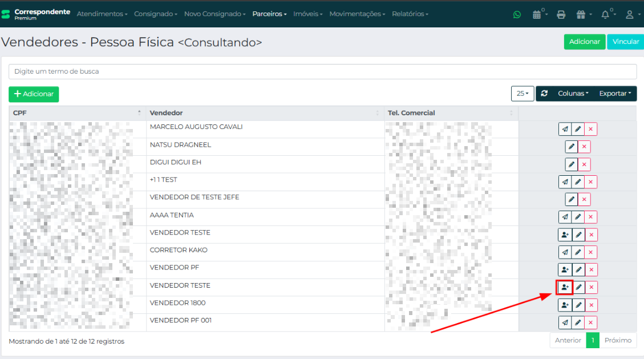Click the edit pencil for NATSU DRAGNEEL
644x359 pixels.
point(572,147)
